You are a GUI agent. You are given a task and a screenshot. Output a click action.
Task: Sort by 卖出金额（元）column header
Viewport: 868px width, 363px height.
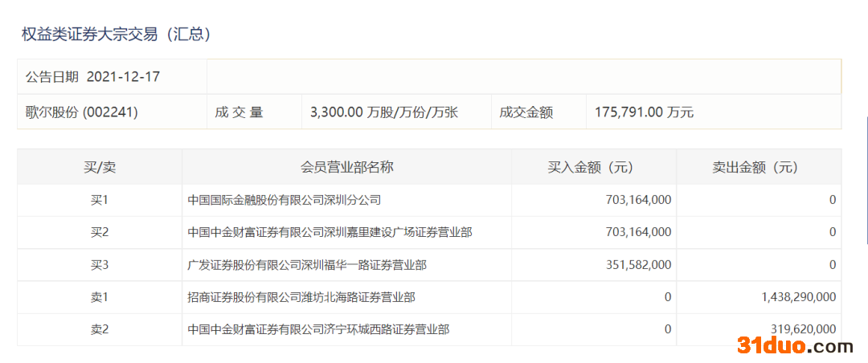759,167
